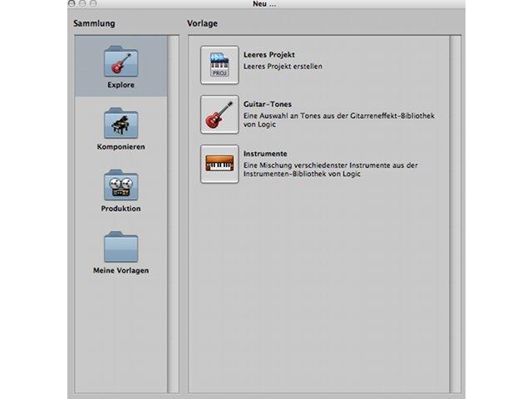Open the Komponieren piano folder icon
Image resolution: width=532 pixels, height=399 pixels.
(121, 123)
